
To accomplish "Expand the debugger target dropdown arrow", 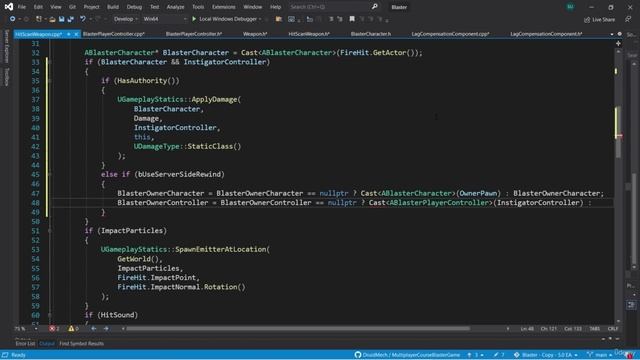I will pos(260,19).
